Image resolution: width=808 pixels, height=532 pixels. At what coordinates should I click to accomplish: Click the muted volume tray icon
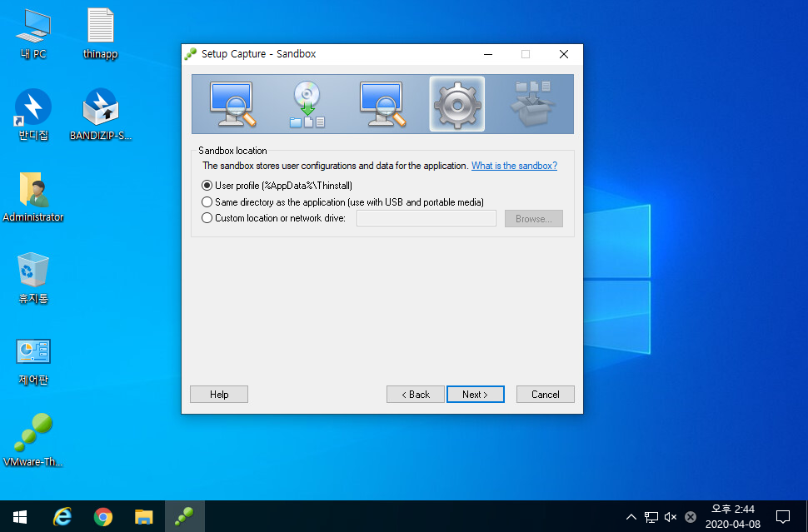coord(671,517)
